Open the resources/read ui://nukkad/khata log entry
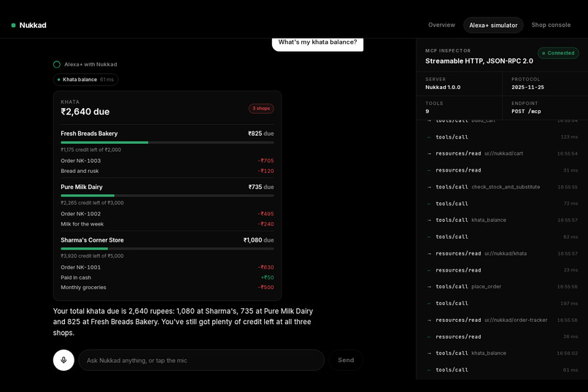588x392 pixels. [502, 253]
